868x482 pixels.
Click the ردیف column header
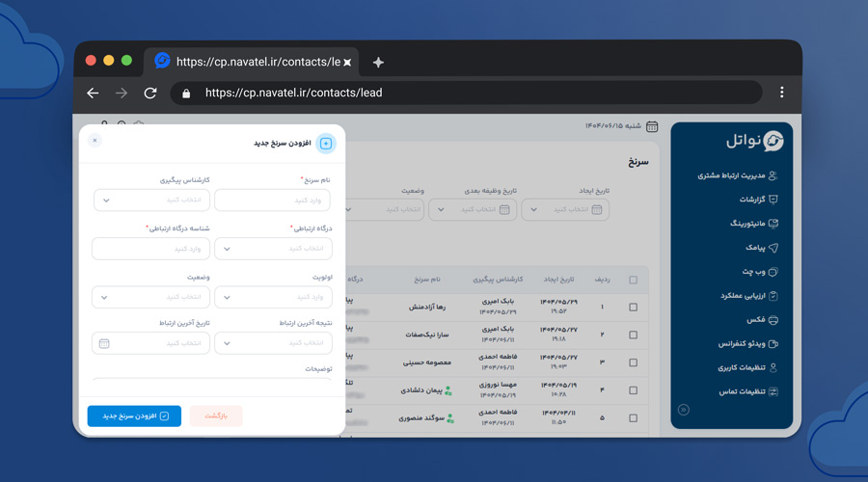[602, 280]
